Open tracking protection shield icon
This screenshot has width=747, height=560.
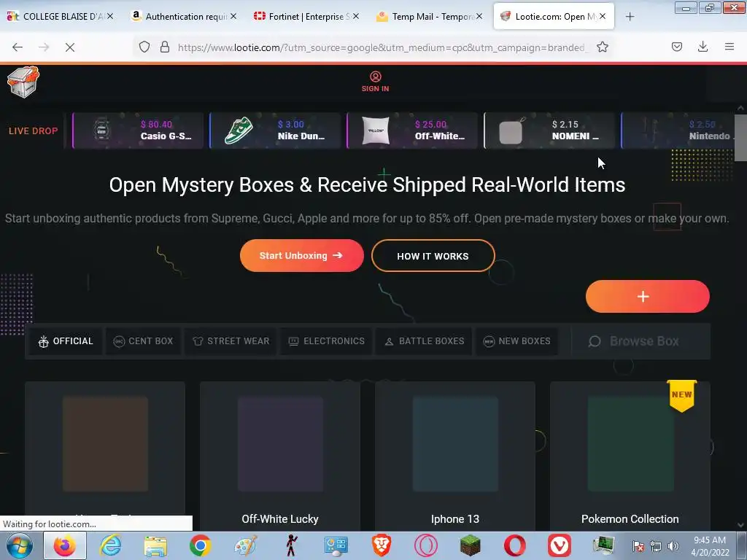click(x=144, y=47)
